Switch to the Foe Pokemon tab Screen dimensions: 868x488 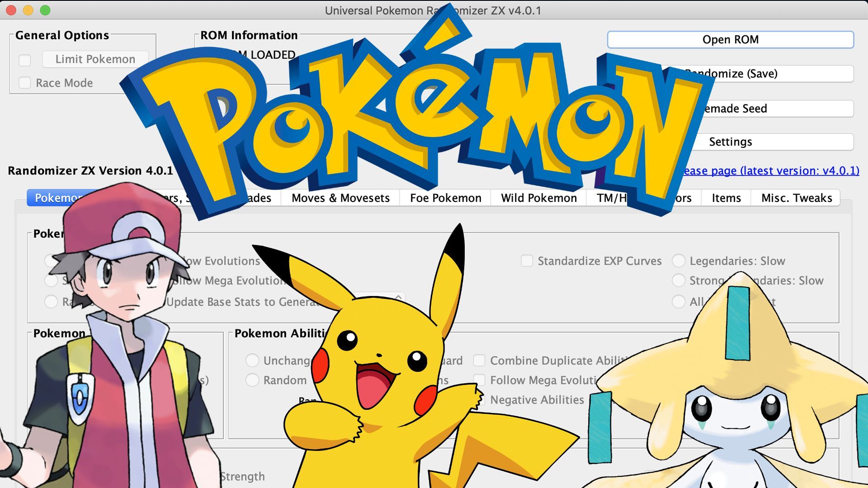pos(445,198)
